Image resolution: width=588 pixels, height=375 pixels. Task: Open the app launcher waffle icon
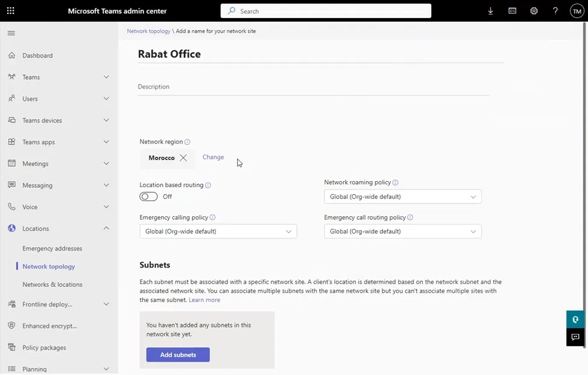(11, 11)
